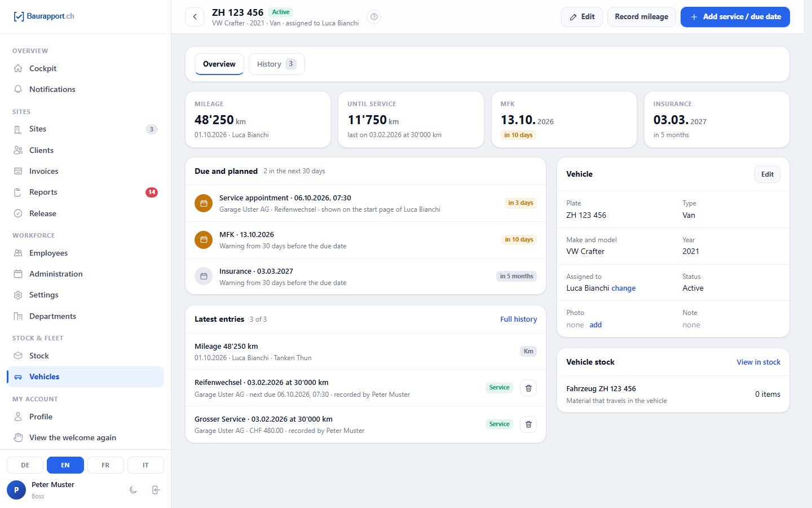The image size is (812, 508).
Task: Click the Full history link
Action: tap(519, 319)
